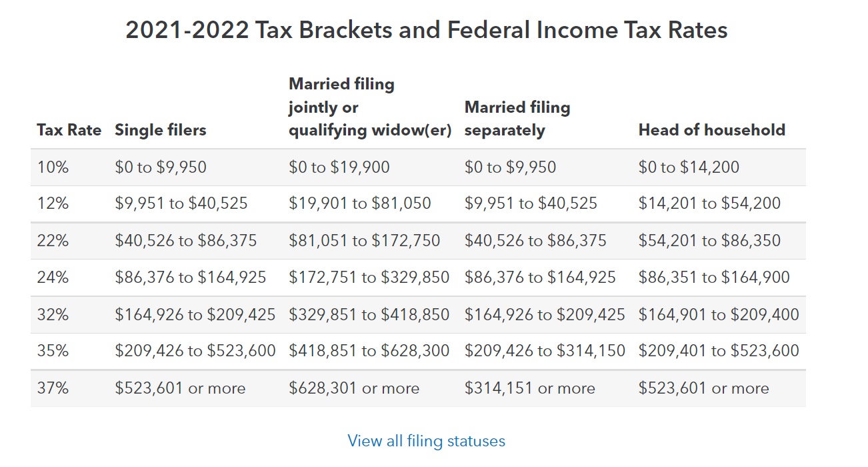Click the Married filing separately column header

coord(517,118)
